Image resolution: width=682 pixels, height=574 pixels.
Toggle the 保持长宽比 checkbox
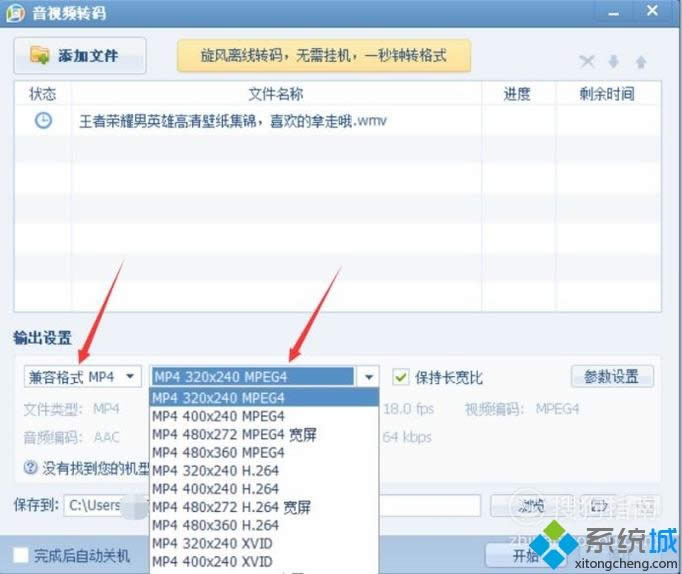[401, 377]
